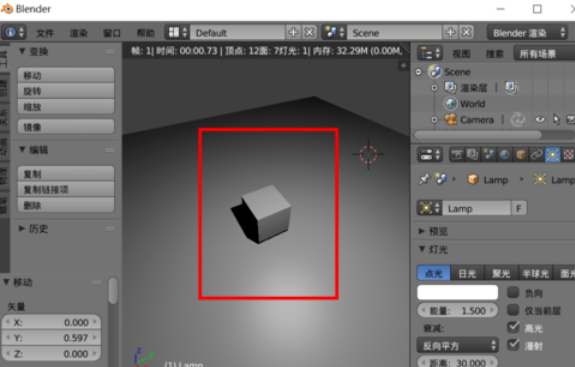Click the Scene icon in outliner
575x367 pixels.
coord(435,71)
